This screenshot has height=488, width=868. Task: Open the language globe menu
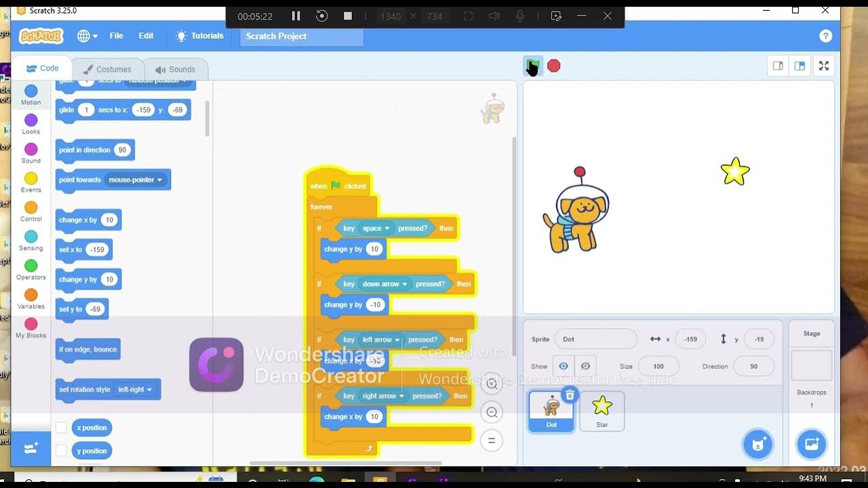pyautogui.click(x=87, y=36)
